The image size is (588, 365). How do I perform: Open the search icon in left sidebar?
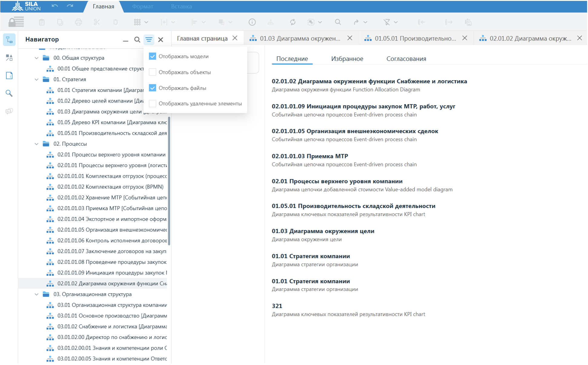[x=9, y=93]
